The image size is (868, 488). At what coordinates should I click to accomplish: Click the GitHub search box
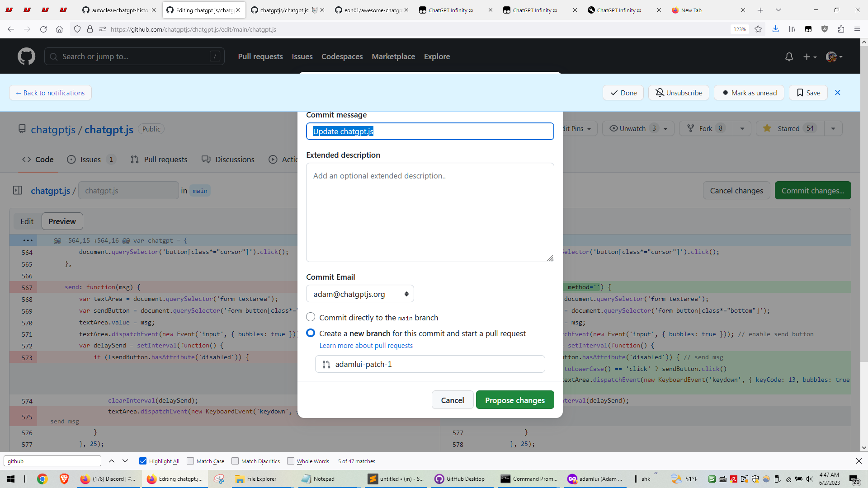point(134,56)
